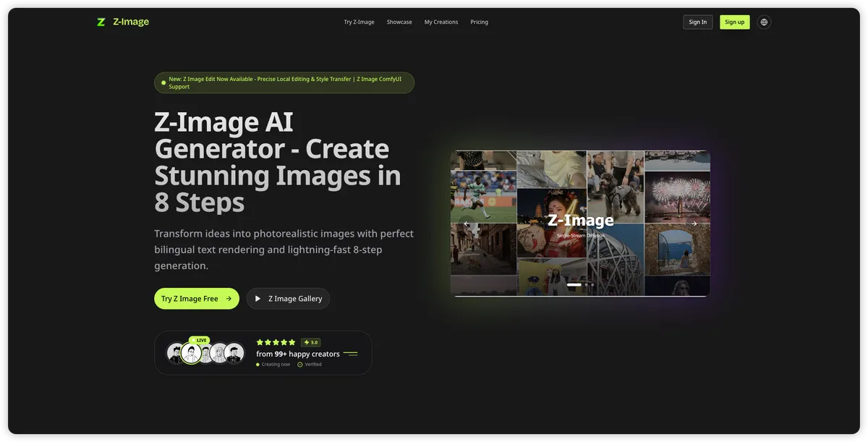Open the Showcase nav item
Viewport: 868px width, 442px height.
399,22
